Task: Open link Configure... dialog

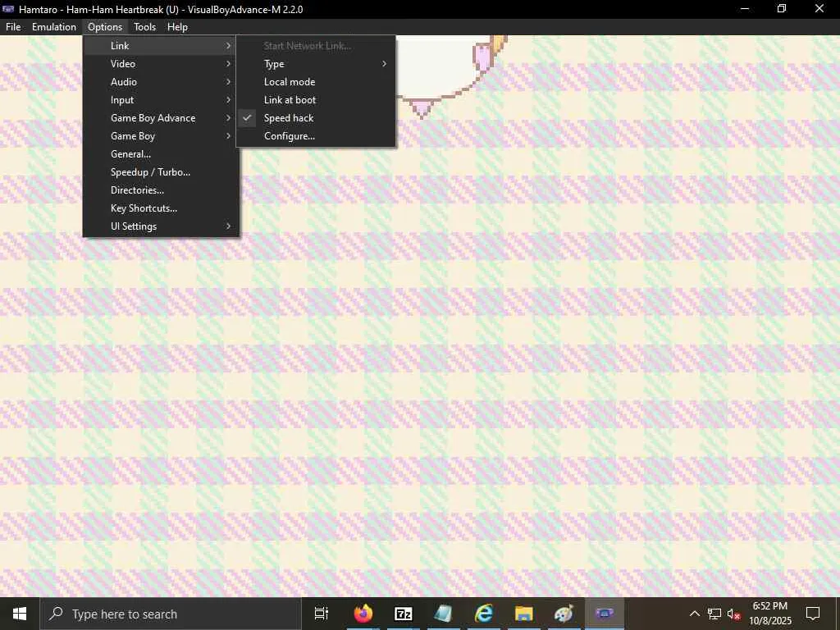Action: (x=316, y=136)
